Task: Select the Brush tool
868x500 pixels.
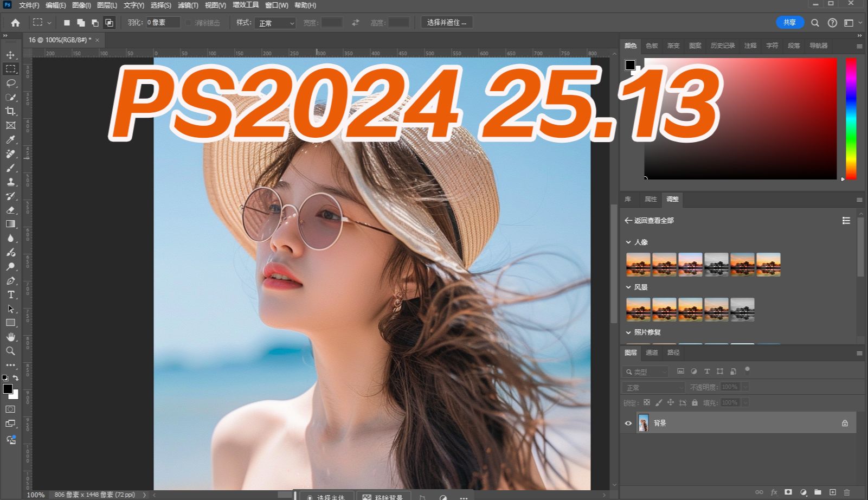Action: 10,168
